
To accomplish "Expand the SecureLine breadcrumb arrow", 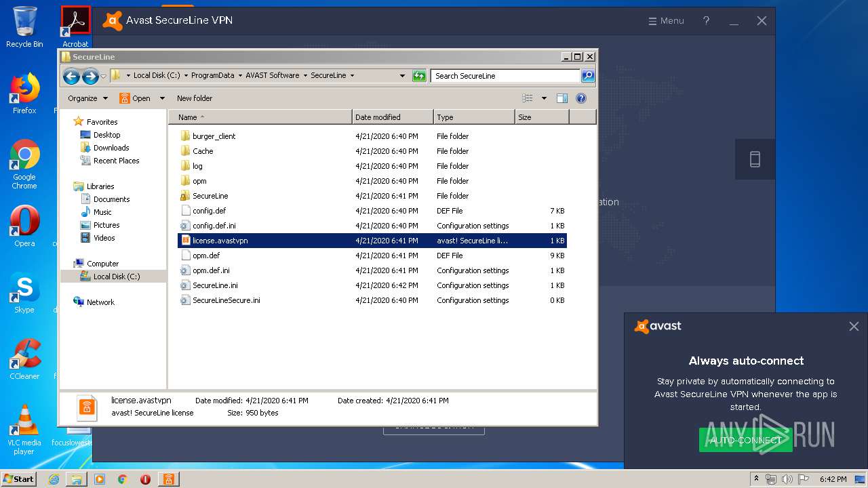I will 352,75.
